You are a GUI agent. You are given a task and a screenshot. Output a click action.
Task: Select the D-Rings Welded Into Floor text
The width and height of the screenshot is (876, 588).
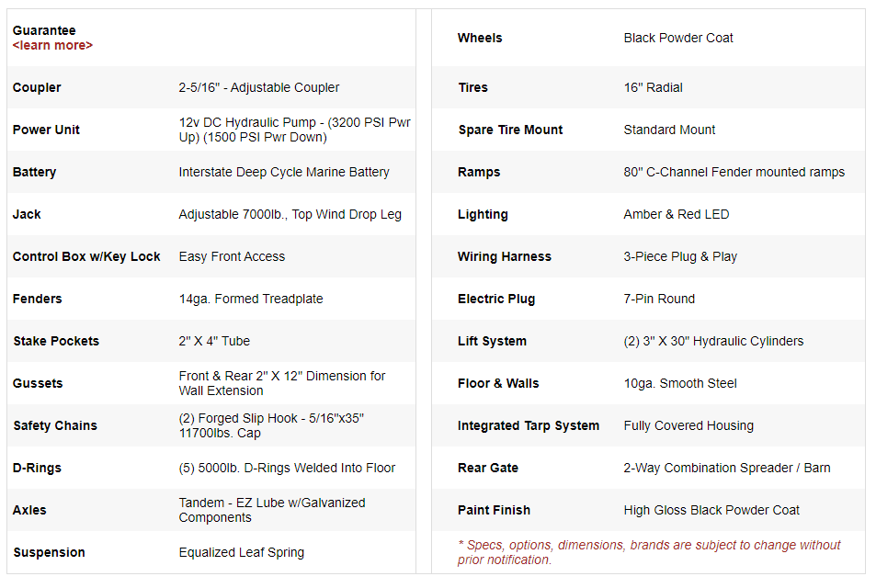[287, 468]
